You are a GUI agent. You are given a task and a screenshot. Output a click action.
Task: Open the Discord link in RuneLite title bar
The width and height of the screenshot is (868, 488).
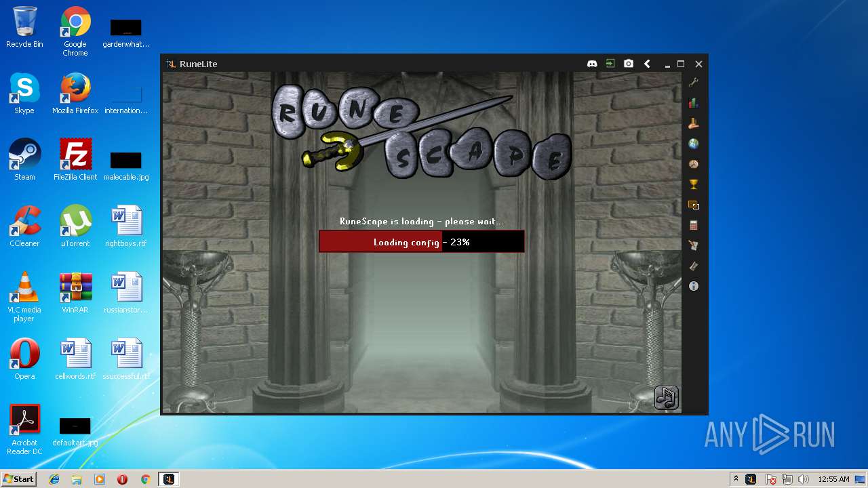592,64
